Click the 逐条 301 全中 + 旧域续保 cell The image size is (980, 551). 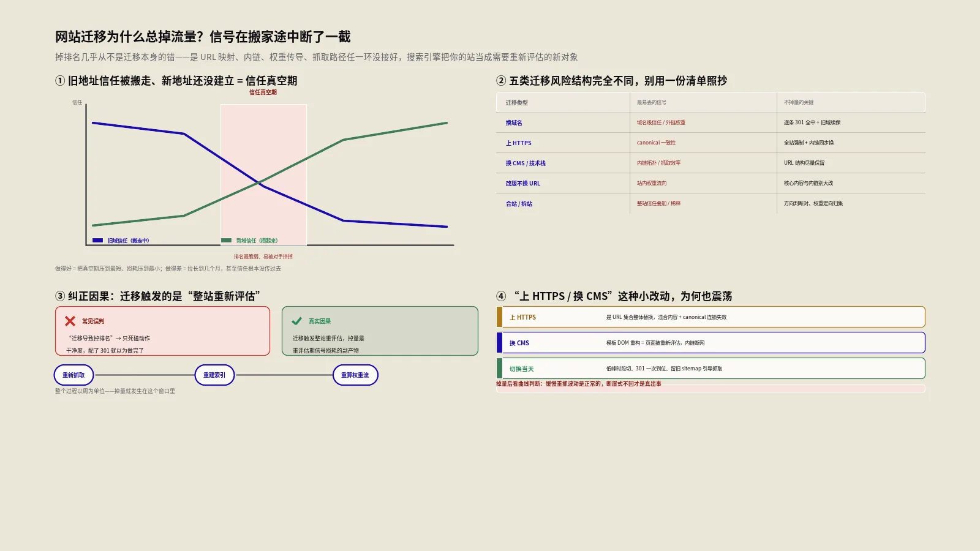(x=812, y=122)
